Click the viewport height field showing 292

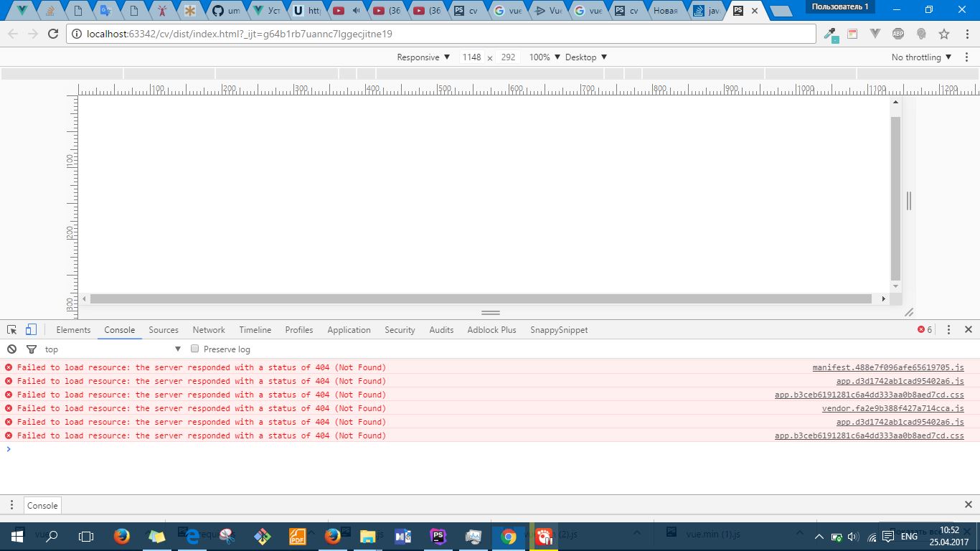[508, 57]
